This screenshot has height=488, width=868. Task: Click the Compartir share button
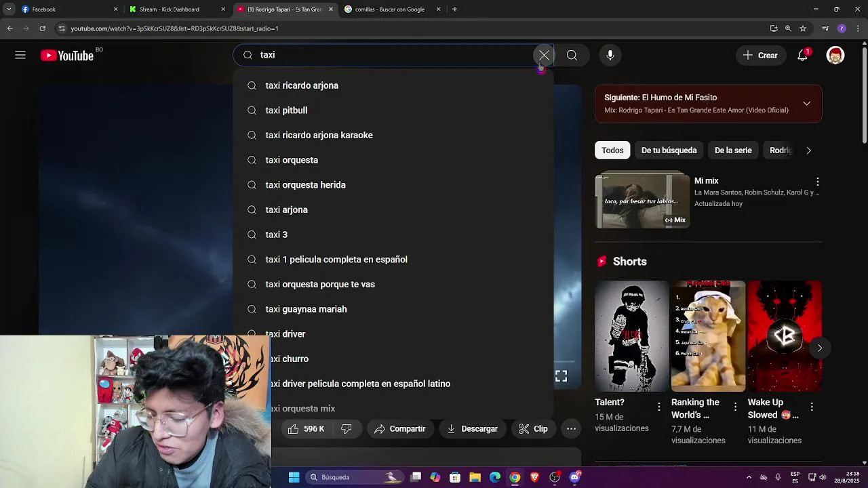[400, 429]
